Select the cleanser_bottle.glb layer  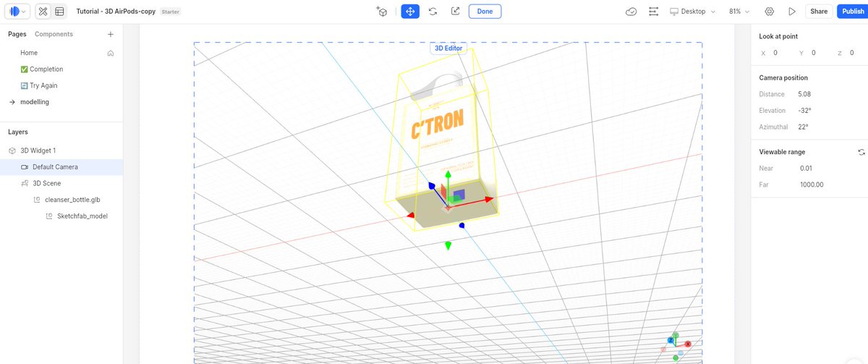point(61,200)
